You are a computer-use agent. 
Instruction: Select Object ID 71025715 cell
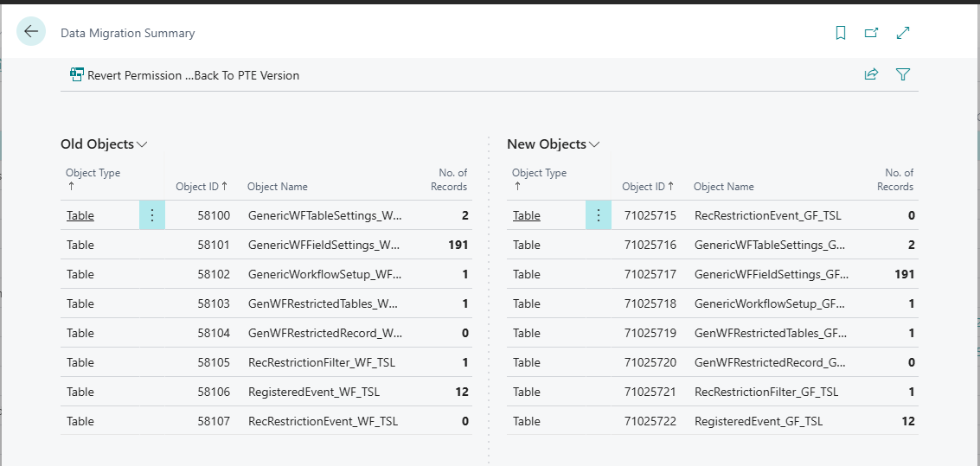pos(650,215)
